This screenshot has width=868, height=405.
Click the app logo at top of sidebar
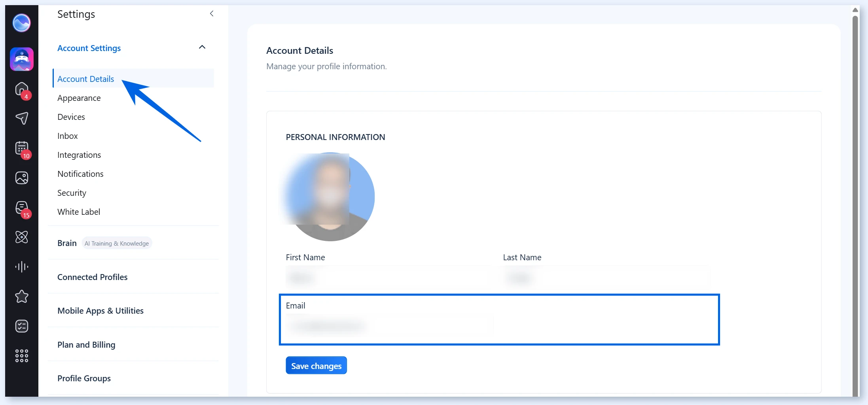point(21,23)
